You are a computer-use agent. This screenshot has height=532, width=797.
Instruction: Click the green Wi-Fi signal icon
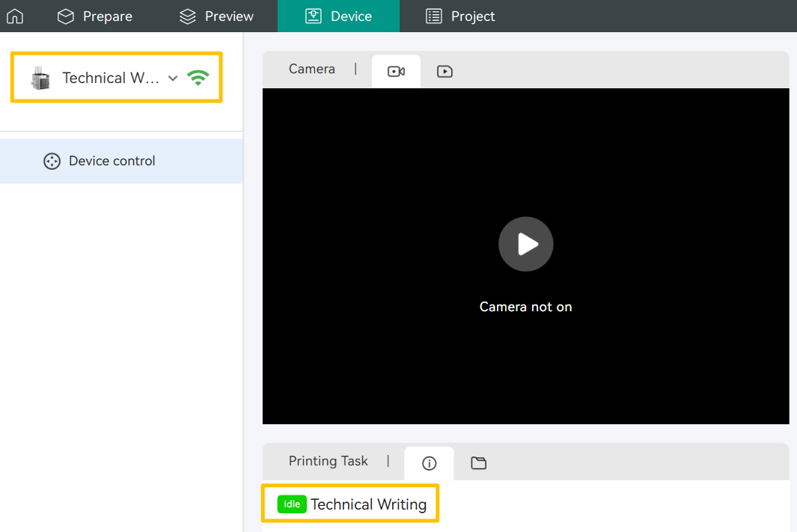point(198,78)
